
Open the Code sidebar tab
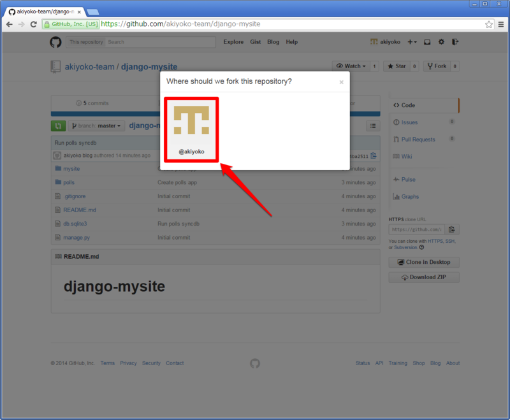424,105
